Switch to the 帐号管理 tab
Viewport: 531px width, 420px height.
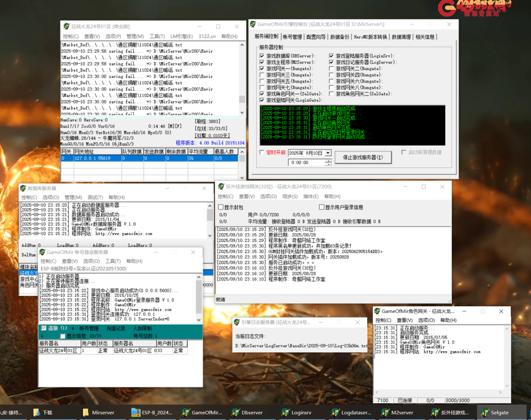tap(292, 37)
